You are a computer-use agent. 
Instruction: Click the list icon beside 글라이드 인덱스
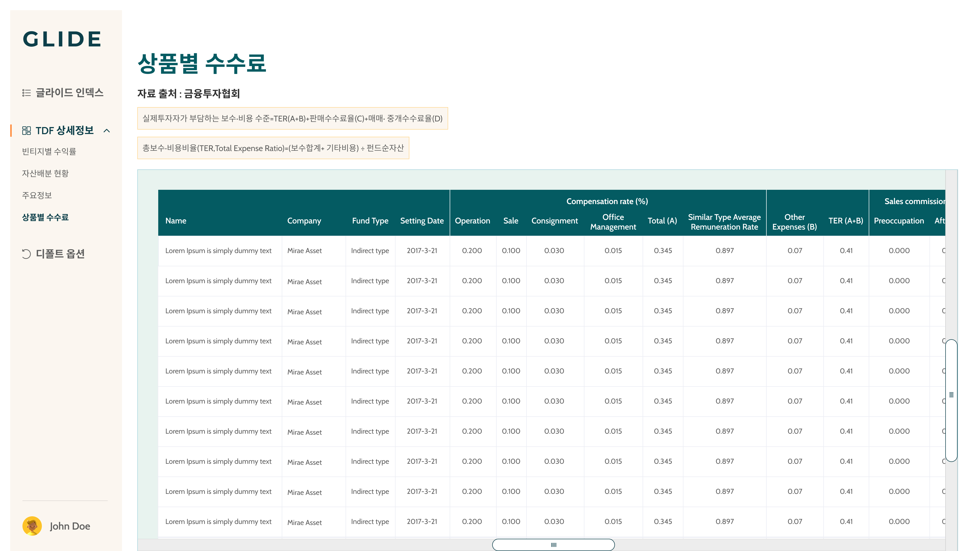point(26,93)
